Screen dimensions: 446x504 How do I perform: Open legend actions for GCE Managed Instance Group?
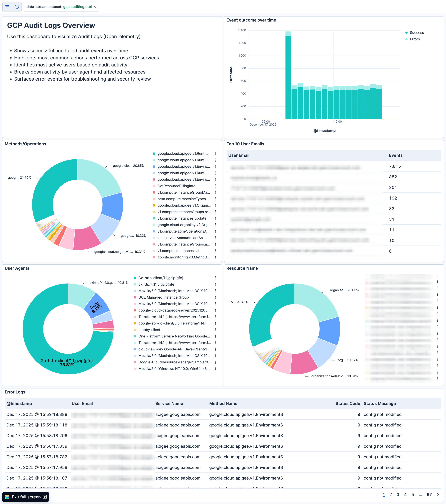[216, 297]
